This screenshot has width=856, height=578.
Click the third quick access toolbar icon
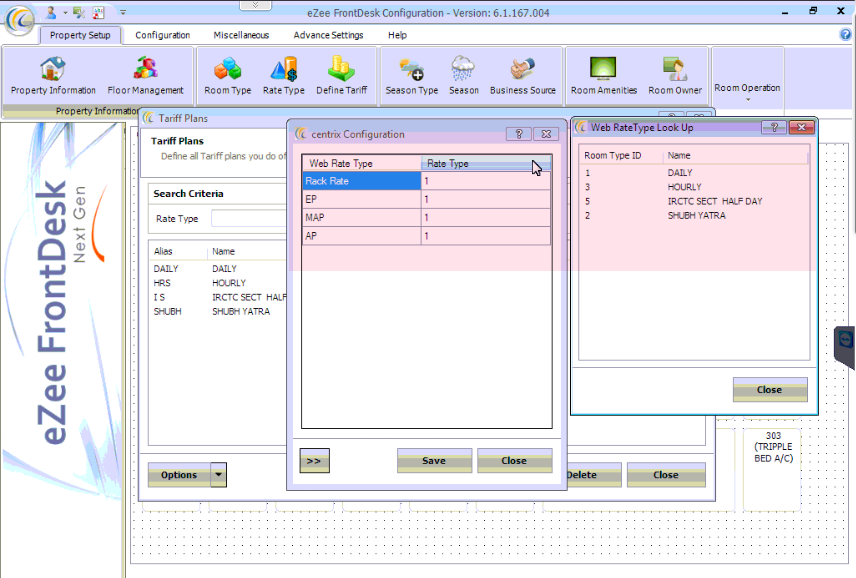[98, 12]
